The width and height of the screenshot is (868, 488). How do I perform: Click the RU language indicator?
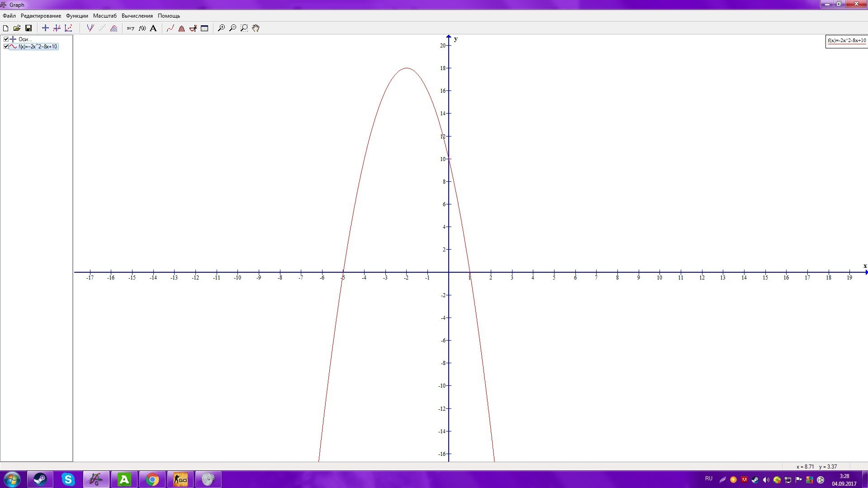(709, 479)
